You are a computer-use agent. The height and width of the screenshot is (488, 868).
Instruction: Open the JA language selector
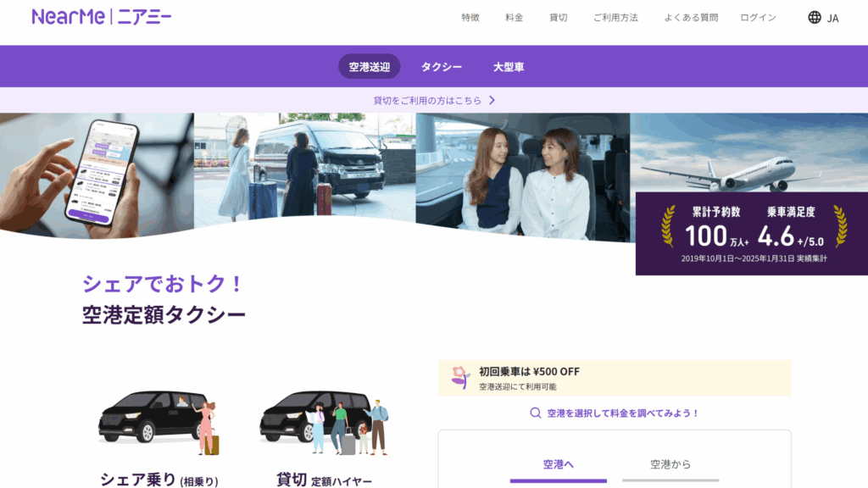[832, 18]
